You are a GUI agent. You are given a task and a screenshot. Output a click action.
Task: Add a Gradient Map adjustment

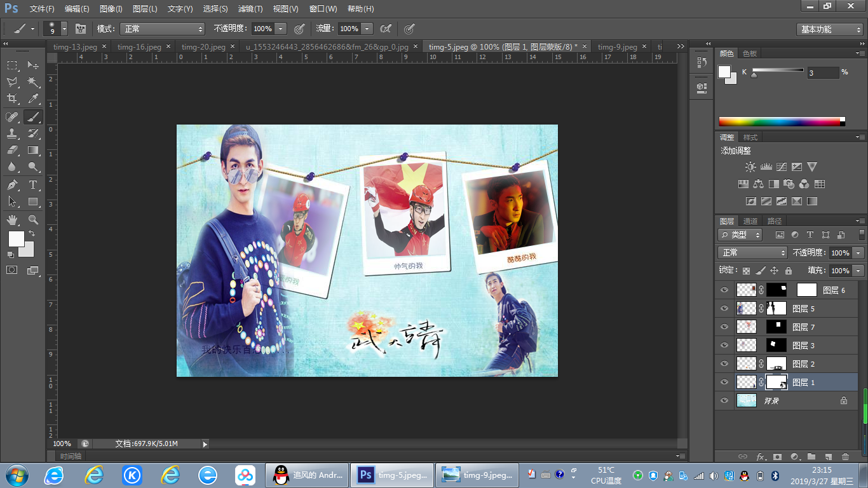[811, 201]
